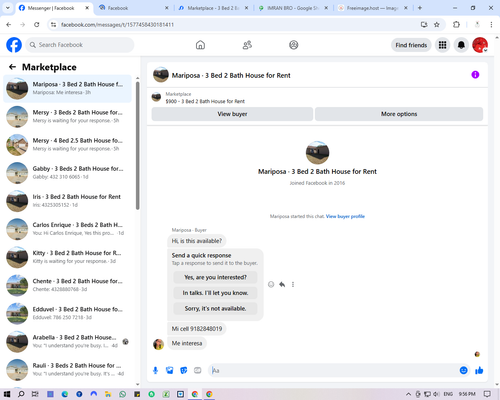500x400 pixels.
Task: Open the Carlos Enrique conversation
Action: click(67, 229)
